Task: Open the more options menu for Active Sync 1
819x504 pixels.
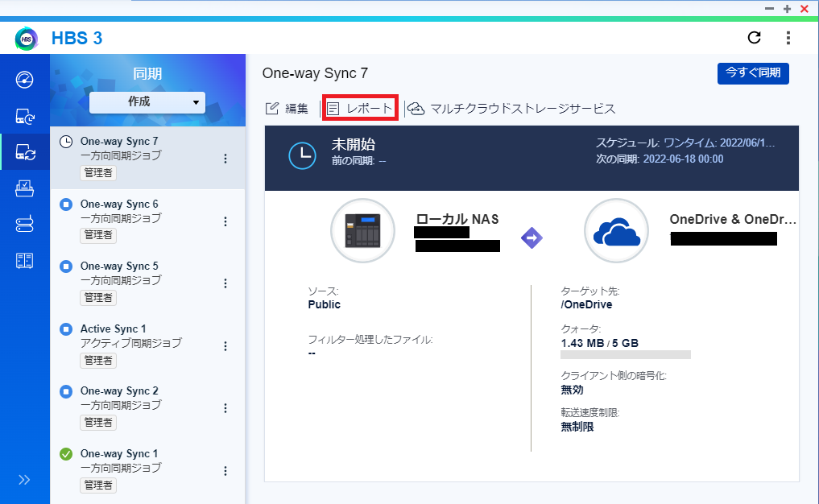Action: click(x=225, y=345)
